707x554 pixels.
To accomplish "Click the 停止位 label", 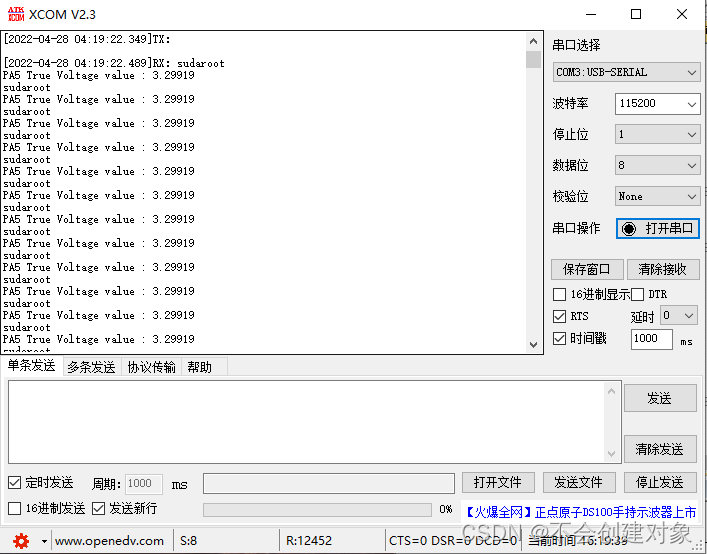I will tap(570, 134).
